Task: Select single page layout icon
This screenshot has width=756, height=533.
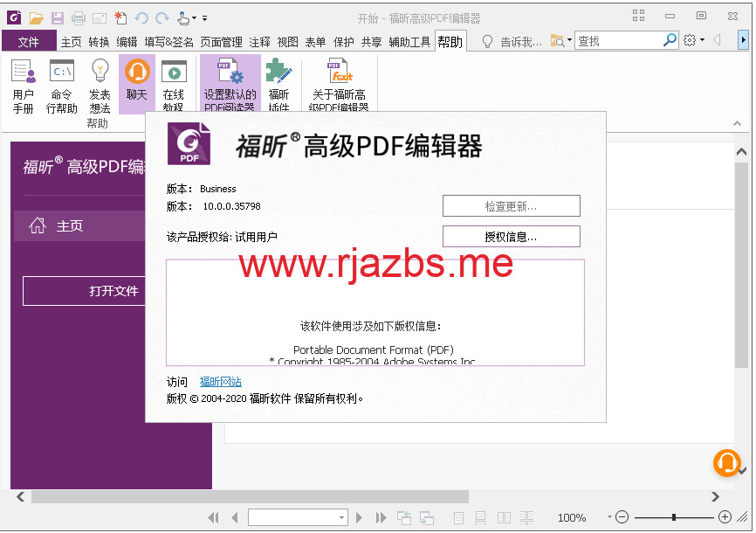Action: [458, 518]
